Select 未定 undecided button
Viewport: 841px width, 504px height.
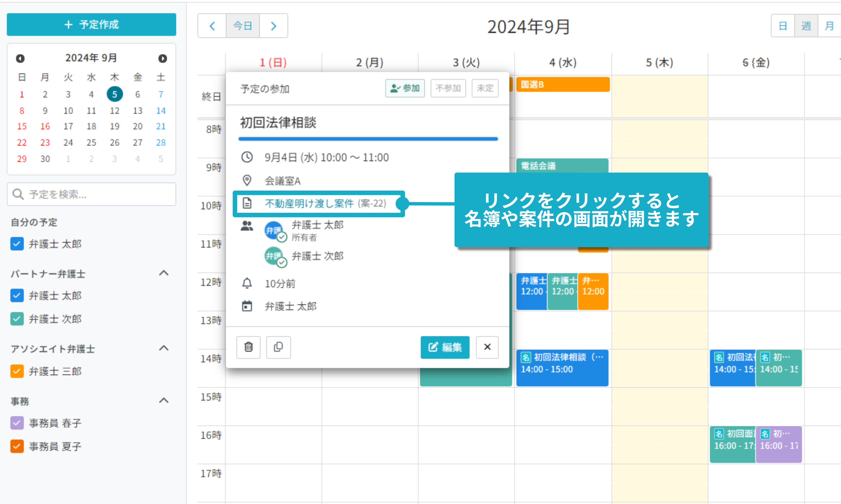[x=485, y=88]
